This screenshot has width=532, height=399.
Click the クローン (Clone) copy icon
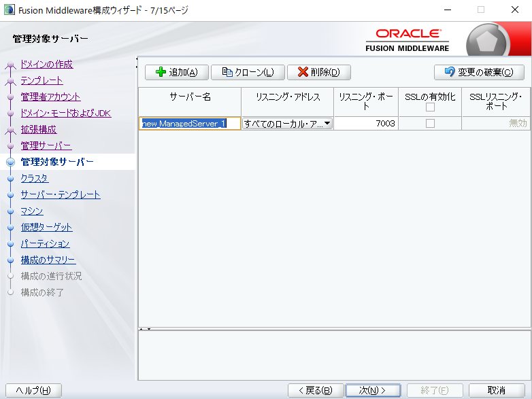tap(227, 72)
